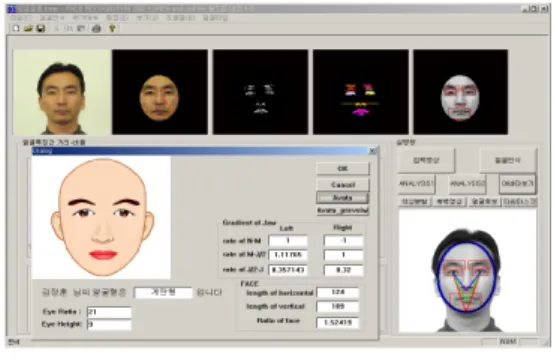Select the original color photo thumbnail
554x360 pixels.
point(62,92)
